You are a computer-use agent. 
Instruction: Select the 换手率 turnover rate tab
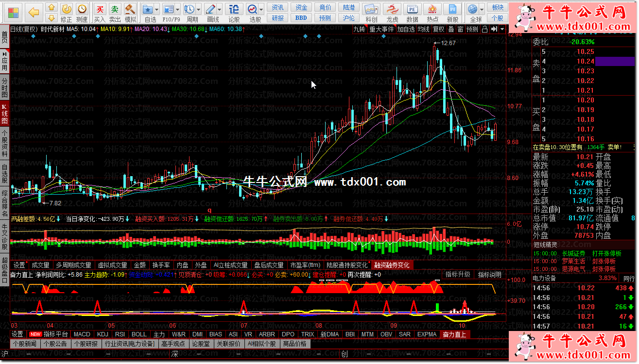(x=161, y=265)
